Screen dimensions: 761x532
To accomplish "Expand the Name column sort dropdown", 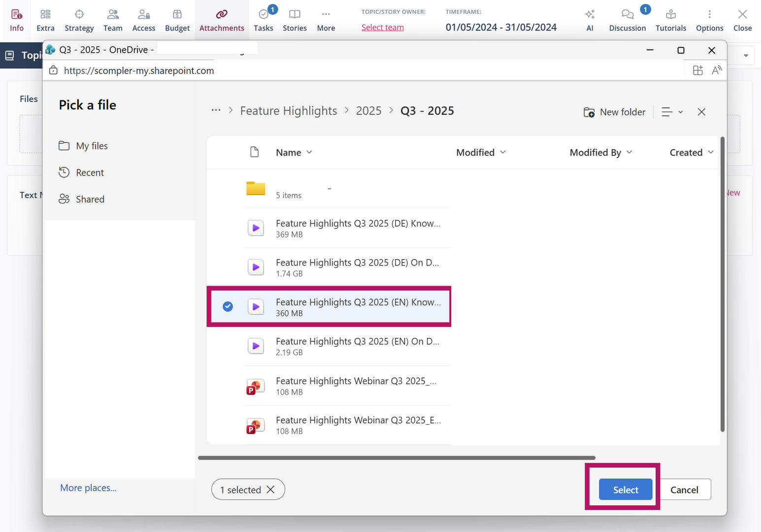I will coord(309,152).
